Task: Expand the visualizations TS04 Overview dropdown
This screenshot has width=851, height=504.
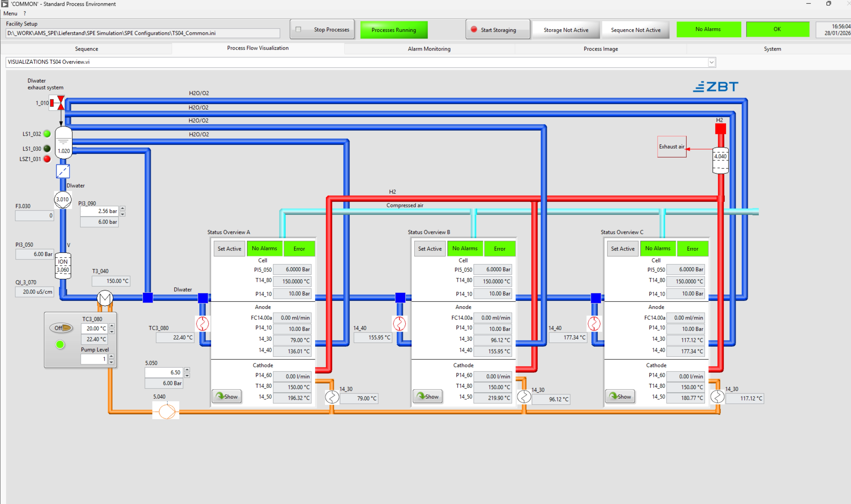Action: [711, 62]
